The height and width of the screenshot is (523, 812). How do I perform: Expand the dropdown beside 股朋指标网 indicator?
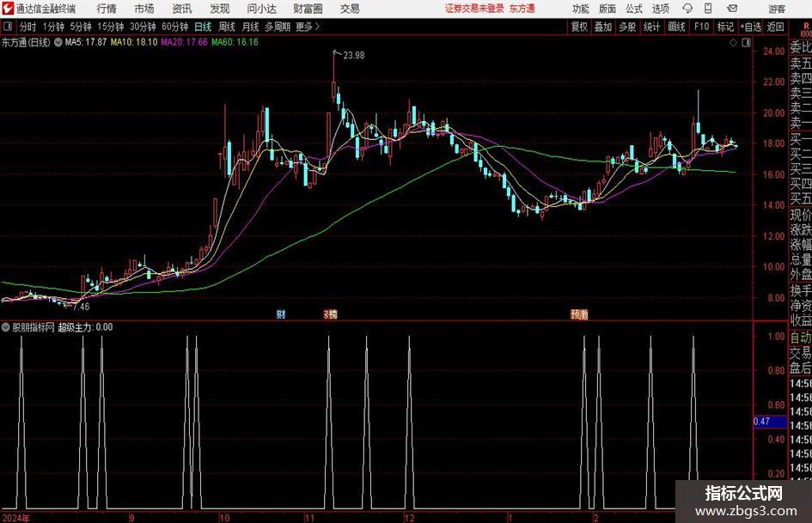(6, 326)
